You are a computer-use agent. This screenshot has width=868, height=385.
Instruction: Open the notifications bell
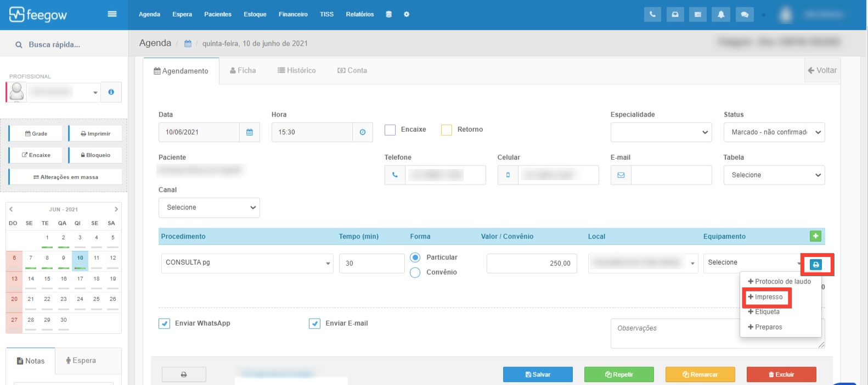pyautogui.click(x=721, y=15)
